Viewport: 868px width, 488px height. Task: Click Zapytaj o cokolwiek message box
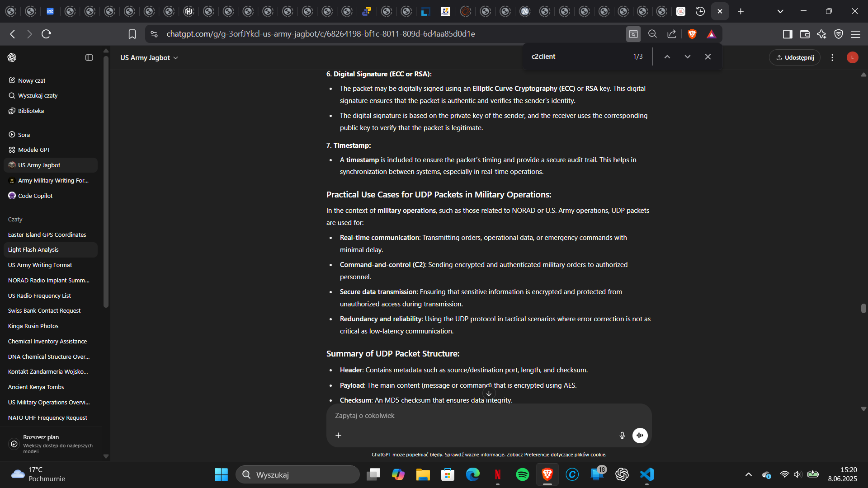tap(488, 416)
